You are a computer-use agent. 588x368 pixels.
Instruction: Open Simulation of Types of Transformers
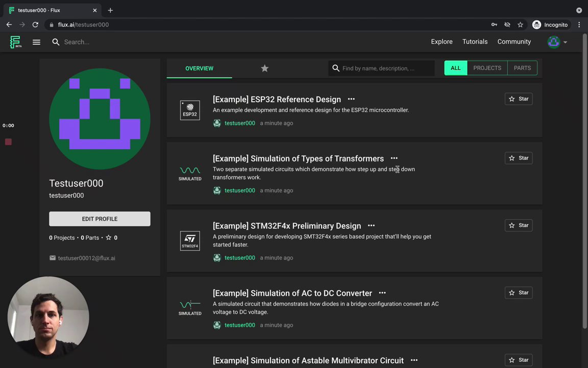298,158
